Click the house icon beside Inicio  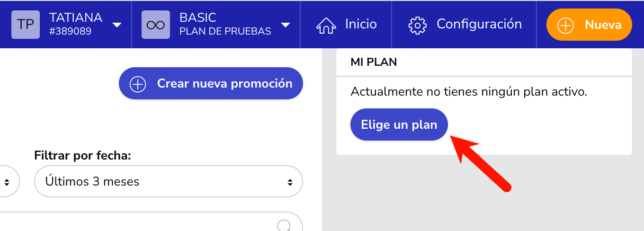click(x=326, y=25)
